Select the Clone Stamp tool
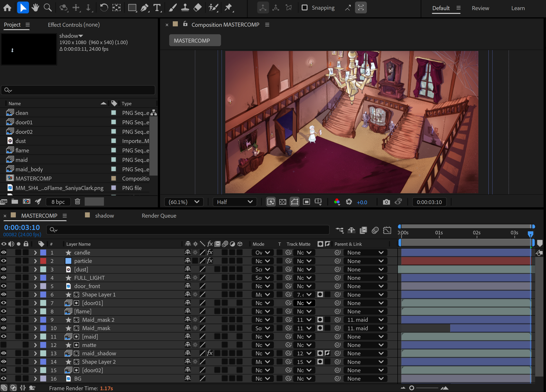Screen dimensions: 546x392 pyautogui.click(x=185, y=8)
